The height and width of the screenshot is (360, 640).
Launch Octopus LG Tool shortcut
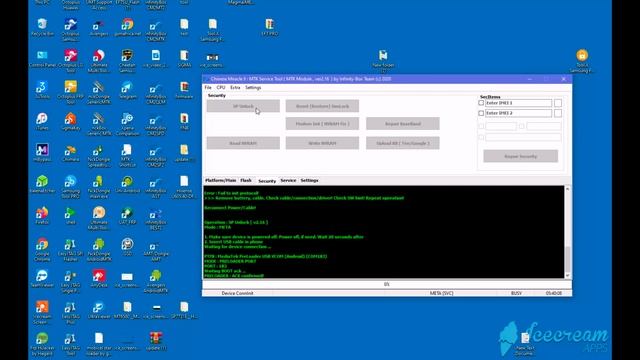point(71,60)
